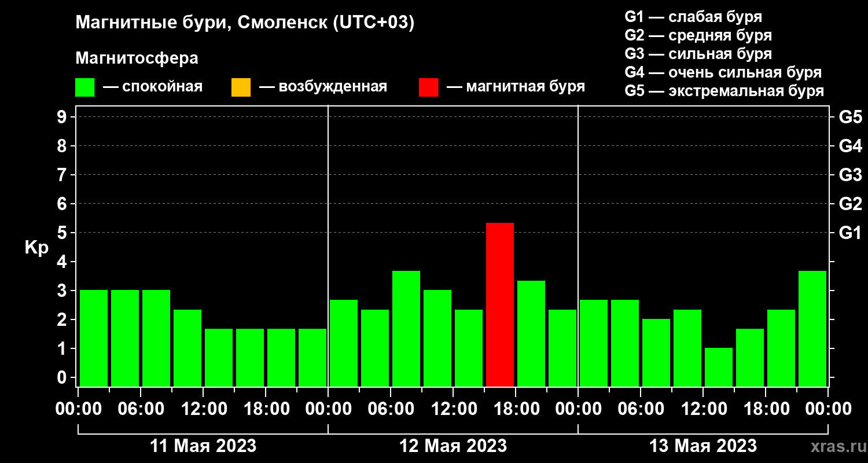Click the "11 Мая 2023" date label
The height and width of the screenshot is (463, 868).
(203, 446)
